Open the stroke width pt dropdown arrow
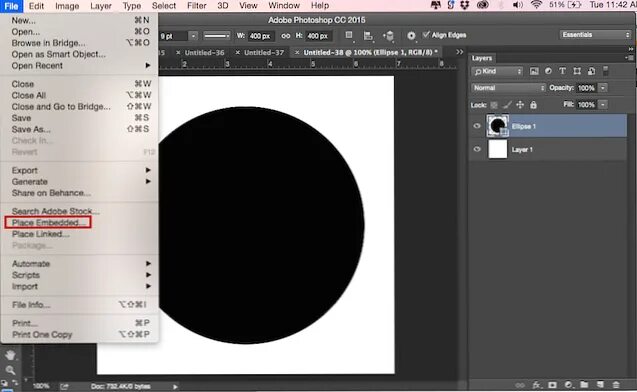Viewport: 637px width, 392px height. coord(194,36)
